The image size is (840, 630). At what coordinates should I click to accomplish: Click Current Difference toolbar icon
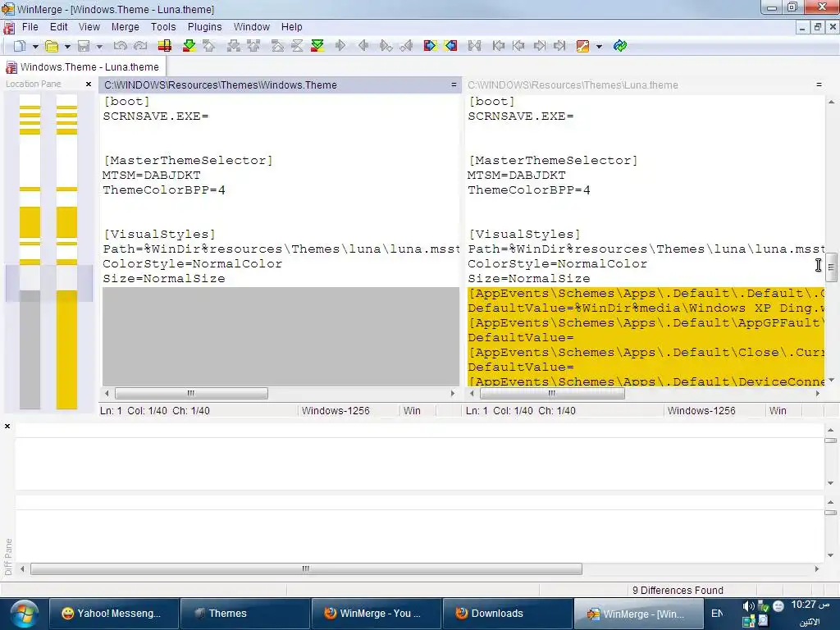click(297, 46)
